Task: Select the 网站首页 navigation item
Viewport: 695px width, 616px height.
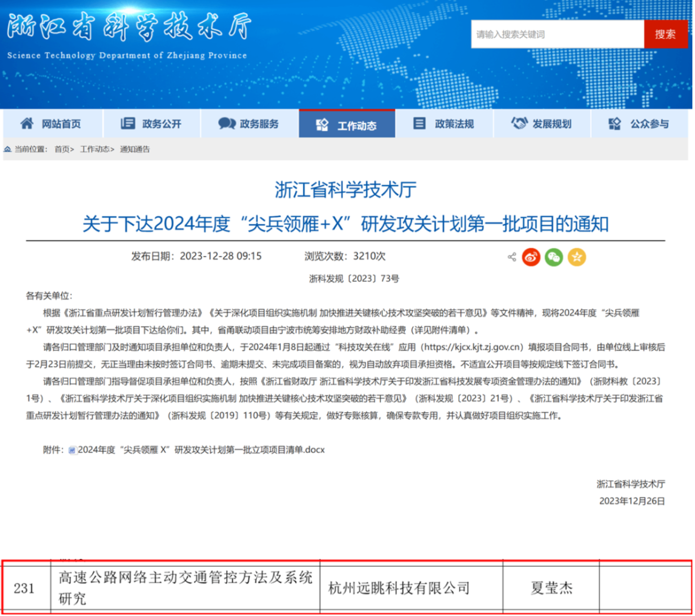Action: tap(53, 124)
